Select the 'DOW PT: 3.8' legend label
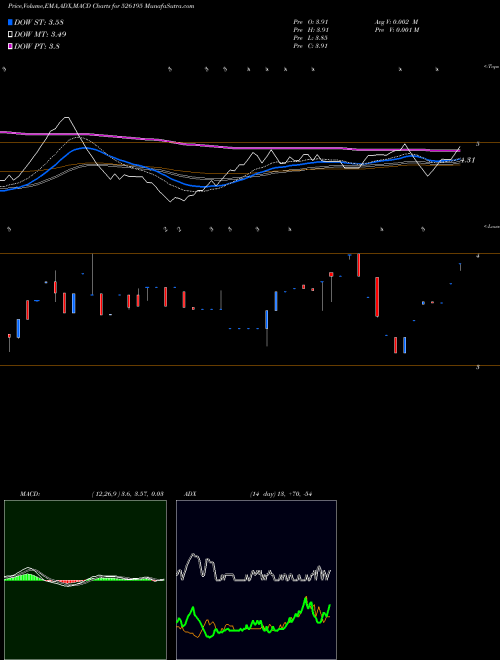 (36, 46)
